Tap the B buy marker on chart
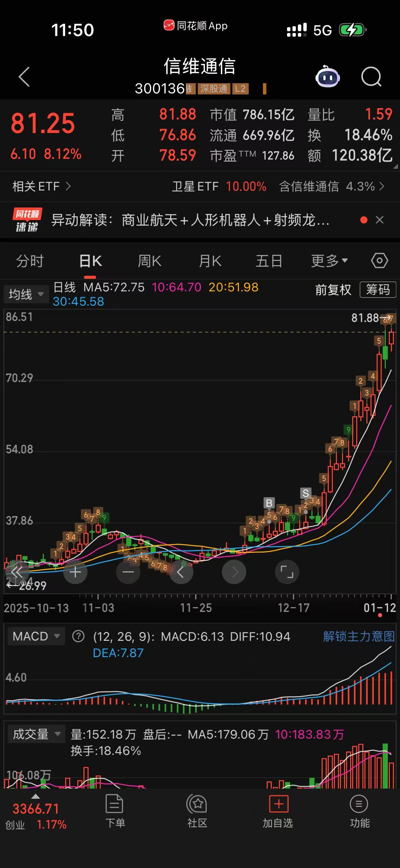400x868 pixels. pos(269,503)
